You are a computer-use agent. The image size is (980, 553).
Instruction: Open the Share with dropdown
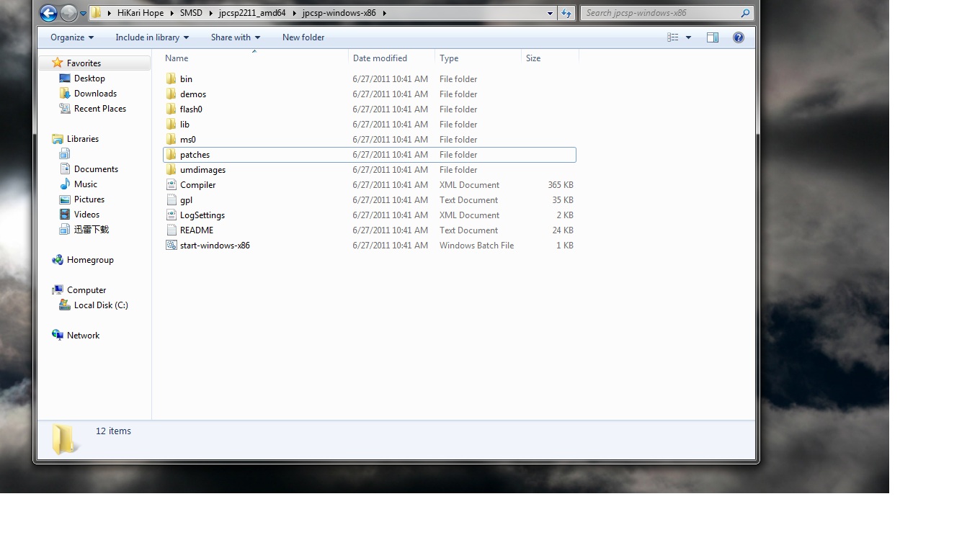click(x=235, y=37)
